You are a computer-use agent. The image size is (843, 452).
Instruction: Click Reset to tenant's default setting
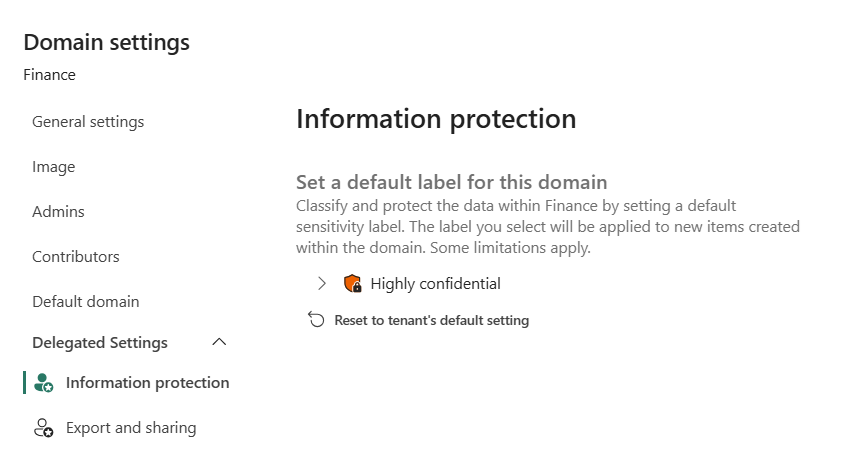[432, 320]
